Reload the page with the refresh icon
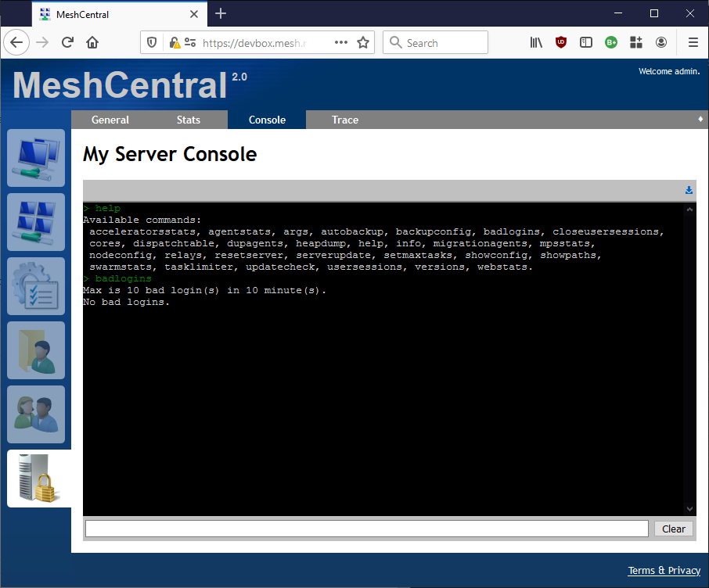 click(x=67, y=42)
